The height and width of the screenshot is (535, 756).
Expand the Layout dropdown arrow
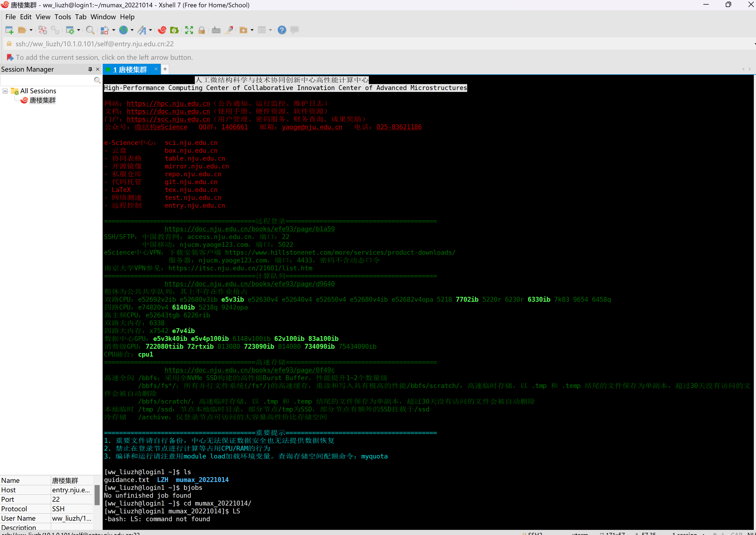coord(270,30)
